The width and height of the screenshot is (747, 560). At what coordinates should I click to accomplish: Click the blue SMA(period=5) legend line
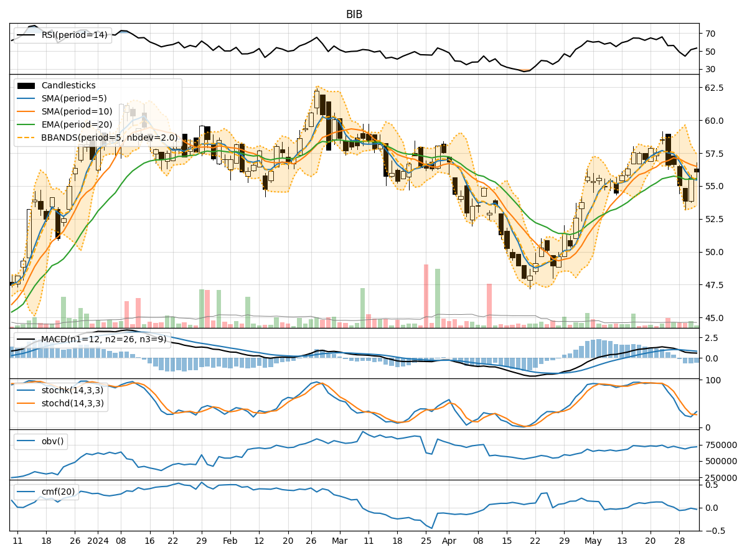pyautogui.click(x=26, y=98)
